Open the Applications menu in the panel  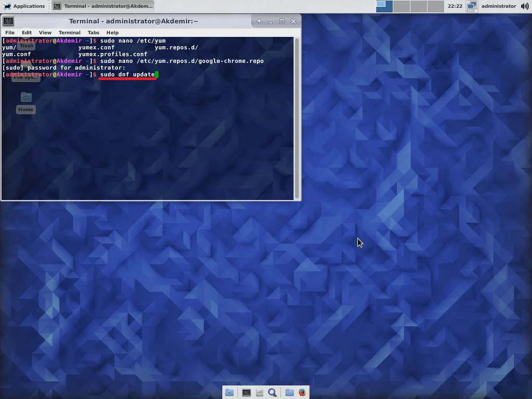24,6
